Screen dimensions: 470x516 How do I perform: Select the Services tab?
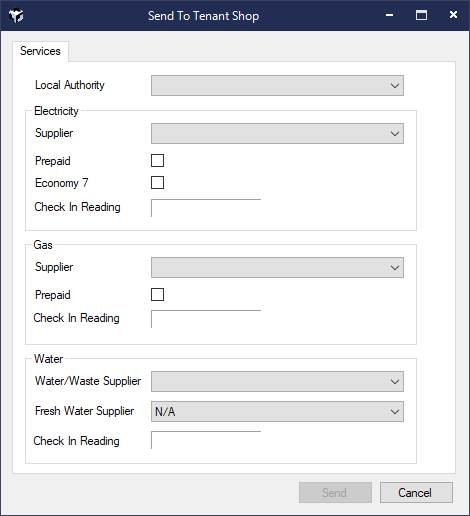40,51
